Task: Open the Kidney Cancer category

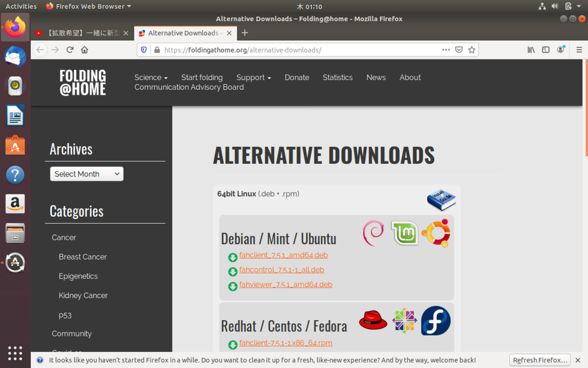Action: pos(83,295)
